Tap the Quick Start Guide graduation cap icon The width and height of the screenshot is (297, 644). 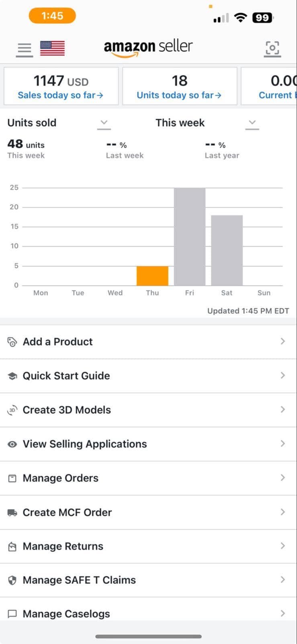click(x=12, y=376)
